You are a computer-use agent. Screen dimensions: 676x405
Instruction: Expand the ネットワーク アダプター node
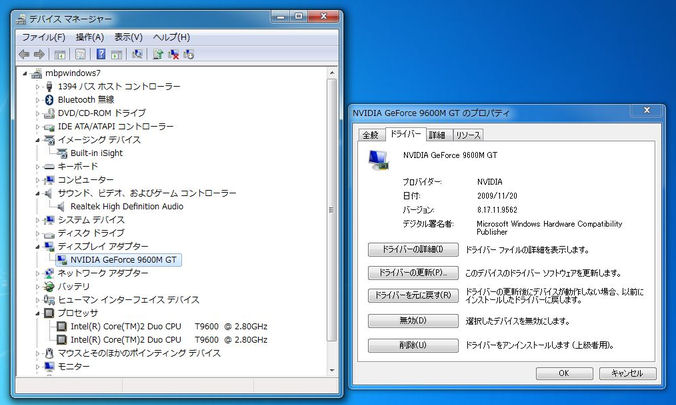click(x=38, y=273)
